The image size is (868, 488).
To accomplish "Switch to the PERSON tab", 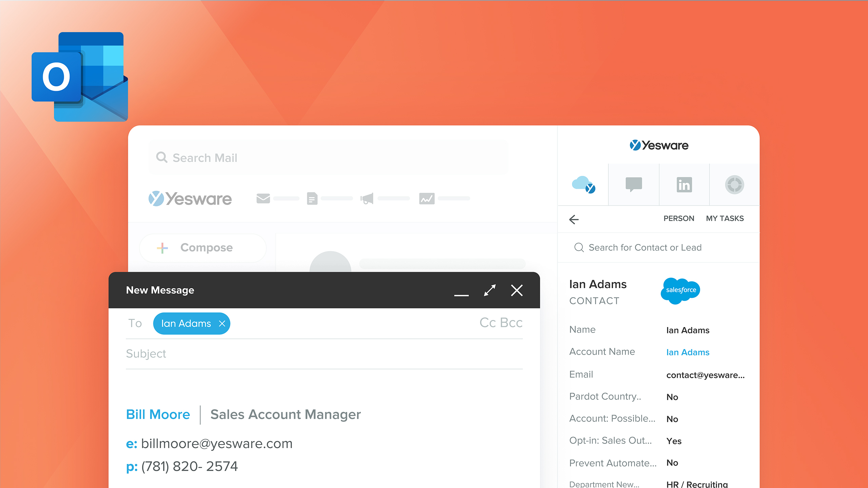I will [679, 219].
